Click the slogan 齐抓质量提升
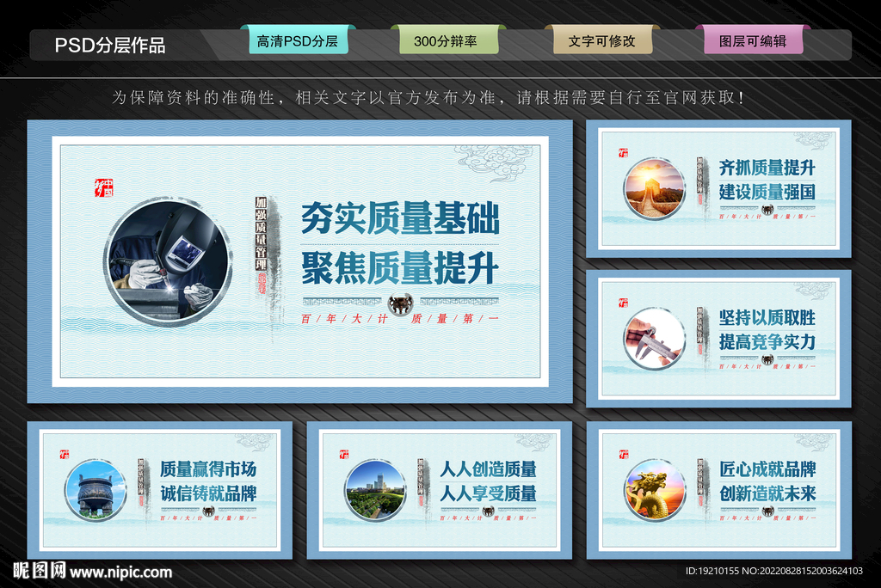The image size is (881, 588). (x=767, y=168)
